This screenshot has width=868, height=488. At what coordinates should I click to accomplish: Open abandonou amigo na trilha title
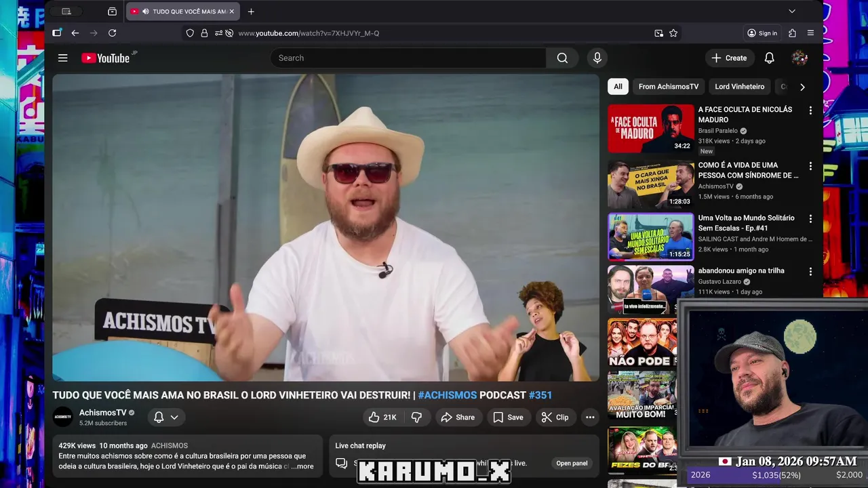741,270
